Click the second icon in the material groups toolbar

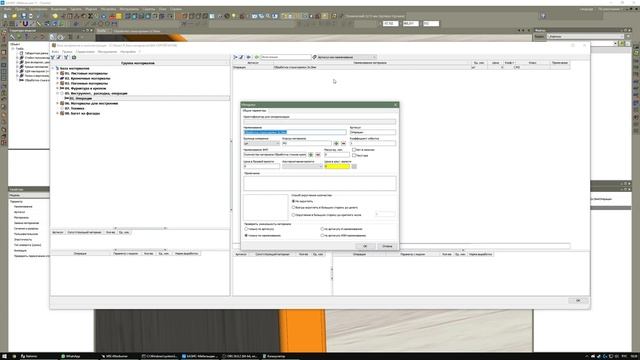59,58
